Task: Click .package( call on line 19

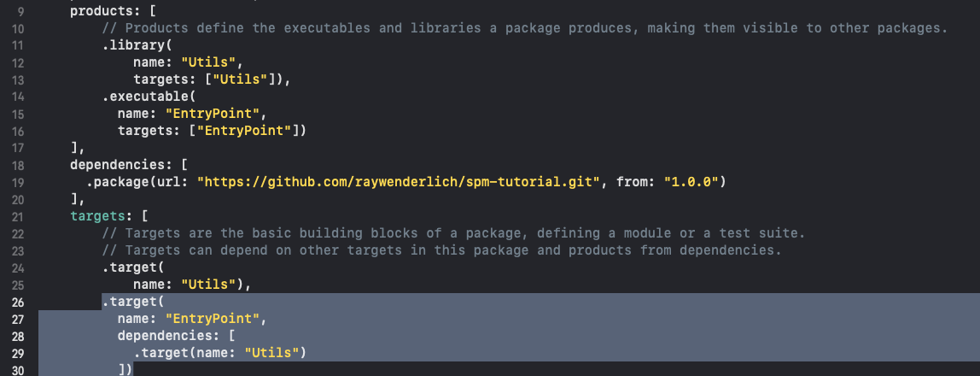Action: click(121, 182)
